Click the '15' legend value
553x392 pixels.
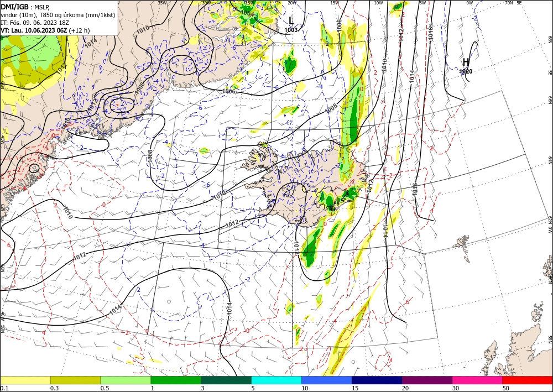click(355, 388)
